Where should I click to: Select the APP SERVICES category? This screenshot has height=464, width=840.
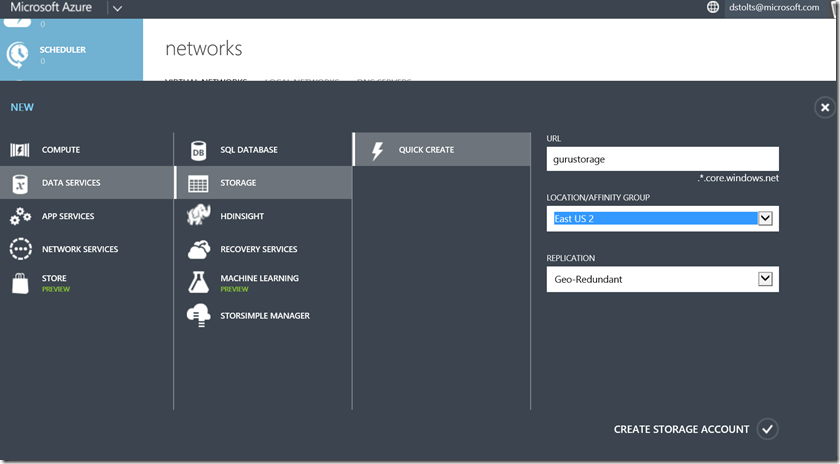[86, 216]
